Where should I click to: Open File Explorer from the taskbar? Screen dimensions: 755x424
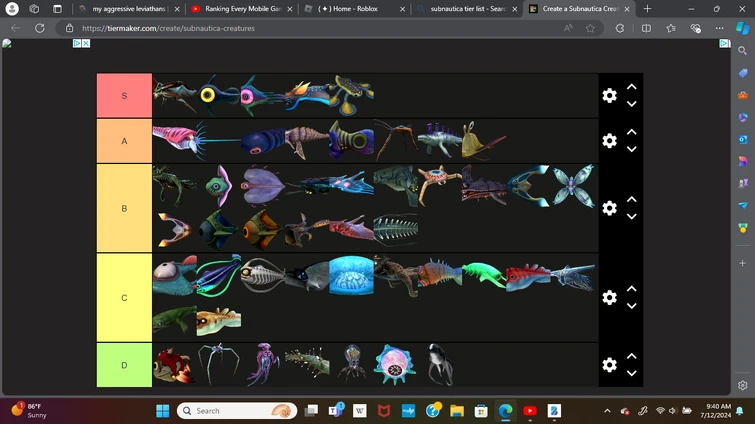[456, 411]
